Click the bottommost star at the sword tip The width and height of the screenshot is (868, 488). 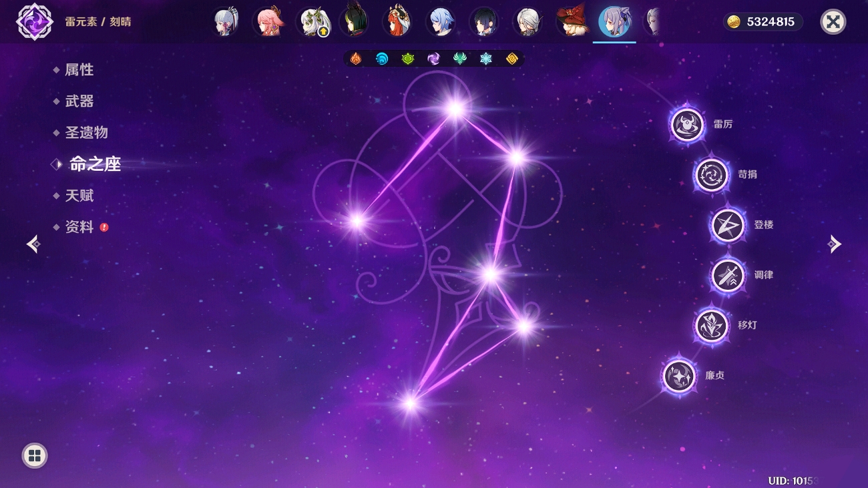(410, 403)
